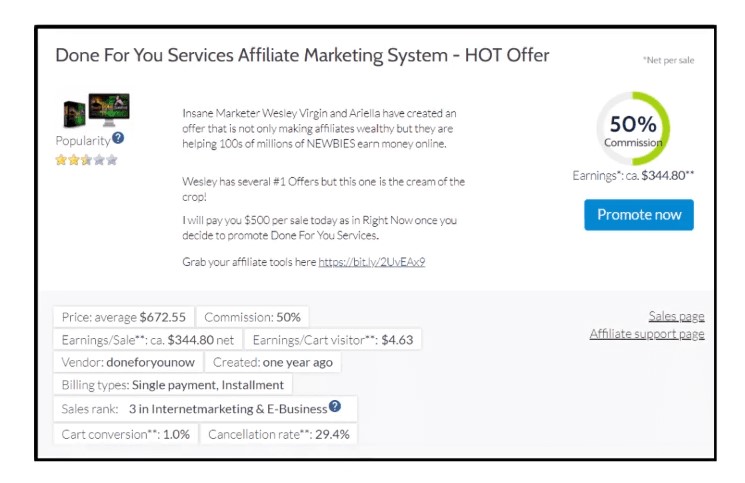Click the product title heading

pos(302,56)
